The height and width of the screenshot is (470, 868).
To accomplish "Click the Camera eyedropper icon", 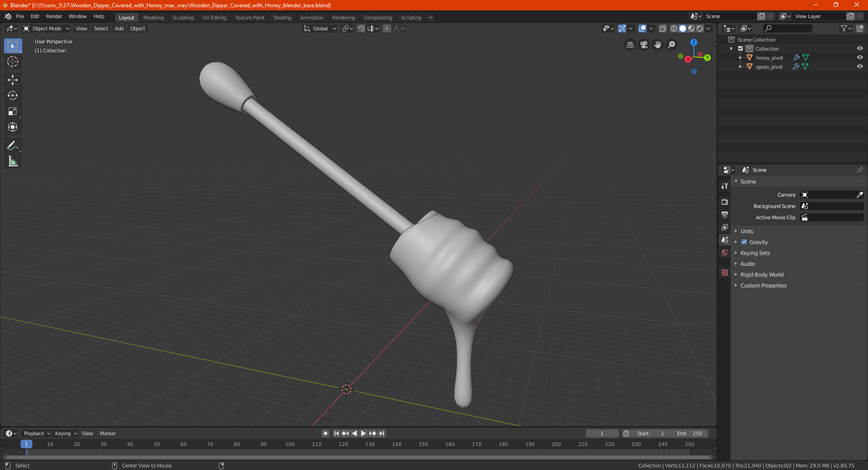I will (x=859, y=195).
